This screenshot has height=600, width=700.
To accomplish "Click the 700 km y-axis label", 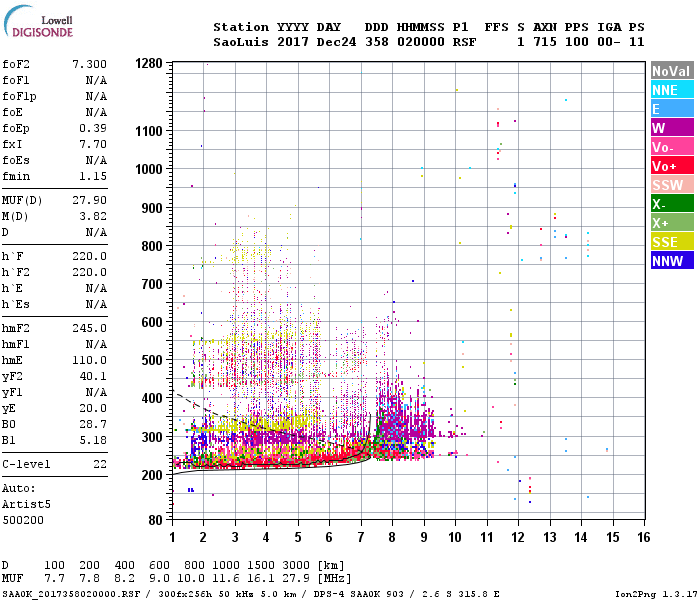I will (x=152, y=284).
